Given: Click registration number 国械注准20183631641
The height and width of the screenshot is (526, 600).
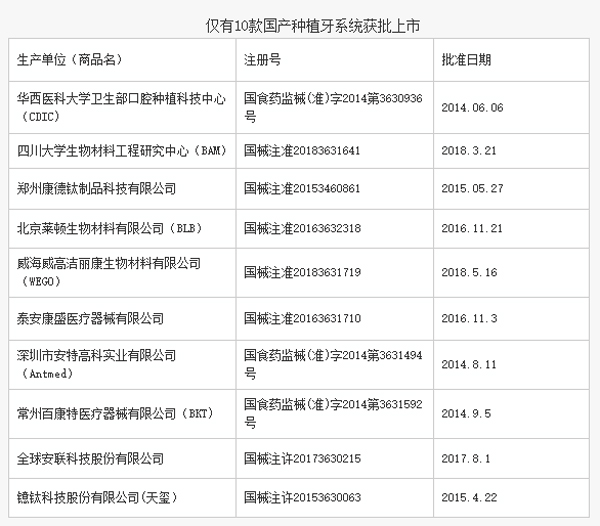Looking at the screenshot, I should pos(302,151).
